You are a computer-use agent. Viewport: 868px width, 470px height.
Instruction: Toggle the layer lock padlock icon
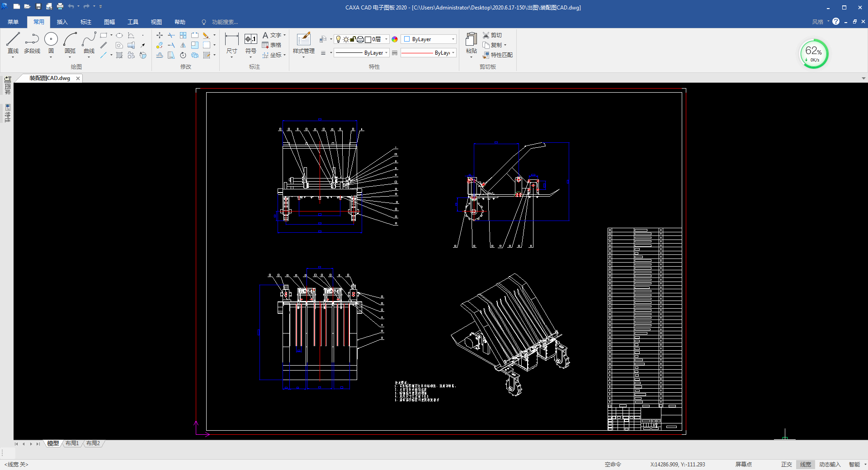click(353, 39)
